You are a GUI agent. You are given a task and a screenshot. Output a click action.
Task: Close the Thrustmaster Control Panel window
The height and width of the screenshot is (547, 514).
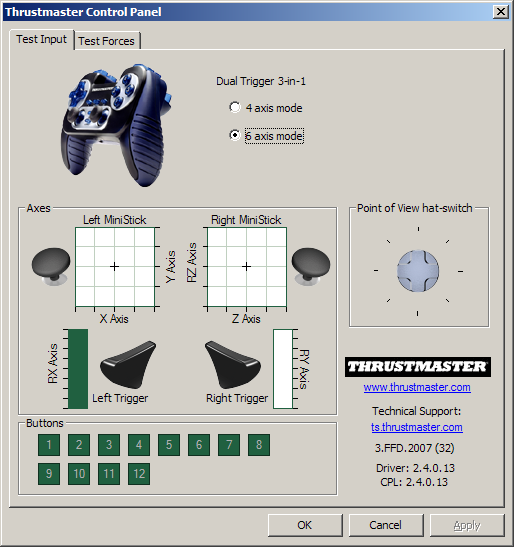(x=501, y=12)
